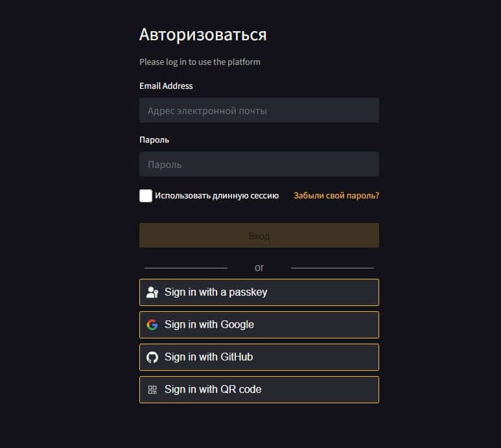Choose 'Sign in with Google'

(259, 325)
